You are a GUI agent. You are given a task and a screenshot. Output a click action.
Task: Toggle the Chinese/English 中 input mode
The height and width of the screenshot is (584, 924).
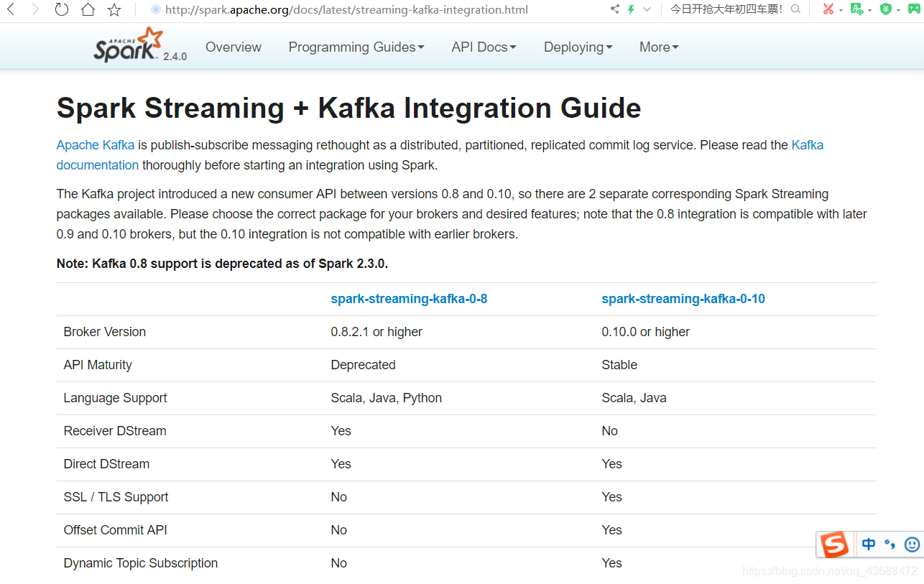[869, 544]
